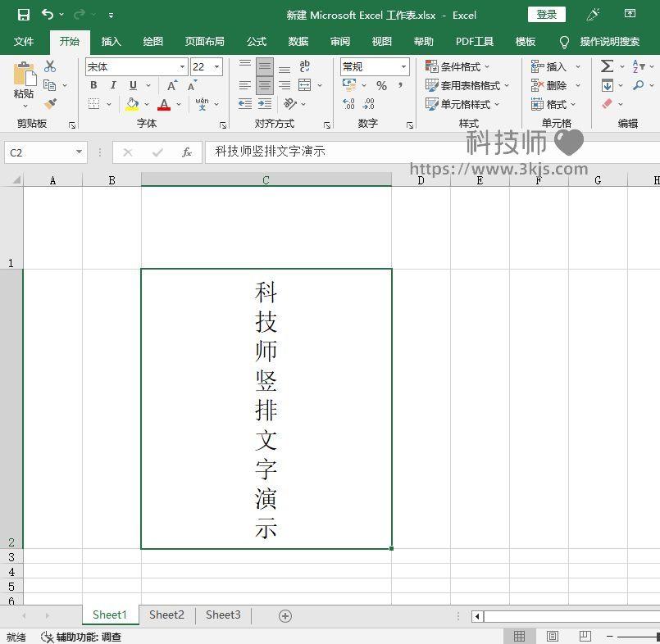Click the Undo arrow icon
This screenshot has width=660, height=644.
click(48, 15)
